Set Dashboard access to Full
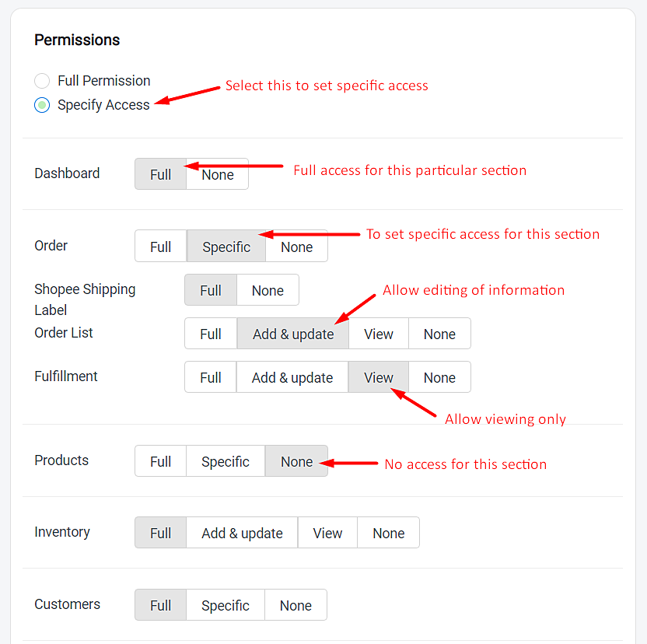647x644 pixels. 160,174
